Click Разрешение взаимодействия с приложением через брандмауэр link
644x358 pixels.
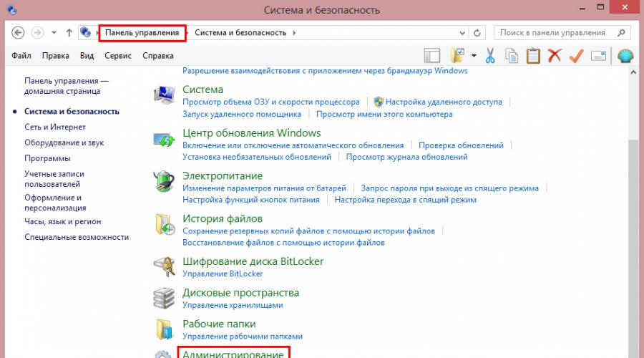pyautogui.click(x=325, y=71)
